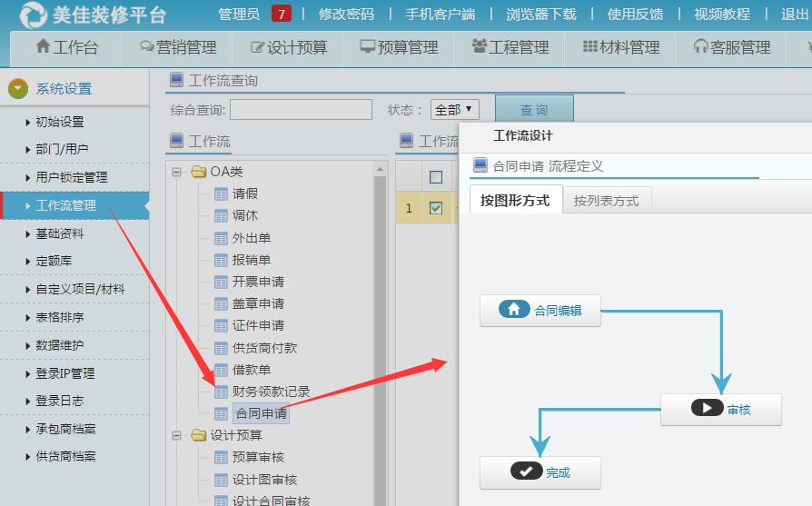The image size is (812, 506).
Task: Toggle the header select-all checkbox
Action: (x=436, y=177)
